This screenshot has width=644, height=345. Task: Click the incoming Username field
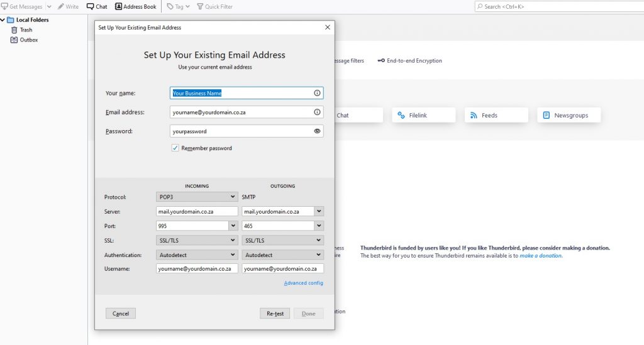(x=197, y=269)
